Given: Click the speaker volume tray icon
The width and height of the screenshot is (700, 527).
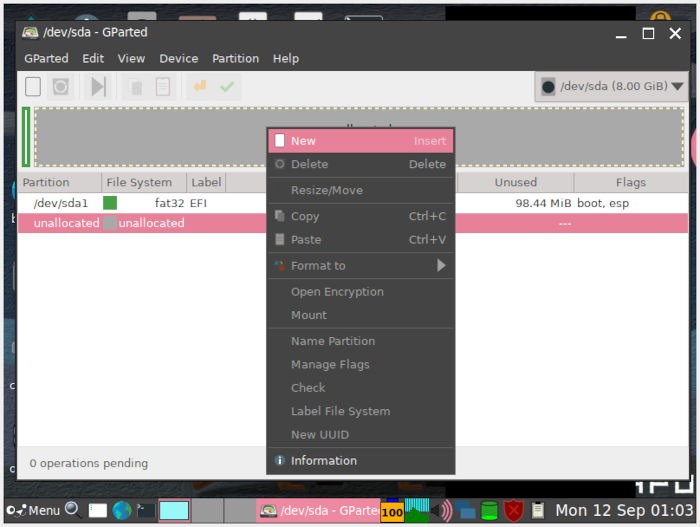Looking at the screenshot, I should coord(442,510).
